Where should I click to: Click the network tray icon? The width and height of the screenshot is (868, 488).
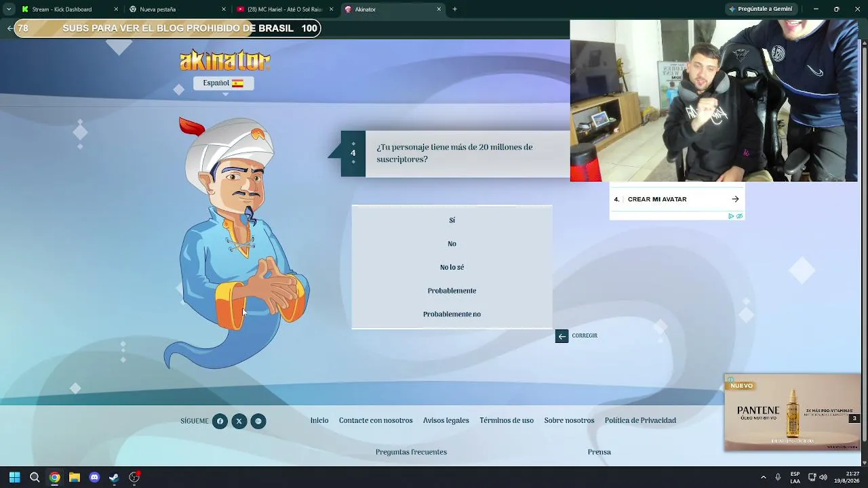(812, 477)
